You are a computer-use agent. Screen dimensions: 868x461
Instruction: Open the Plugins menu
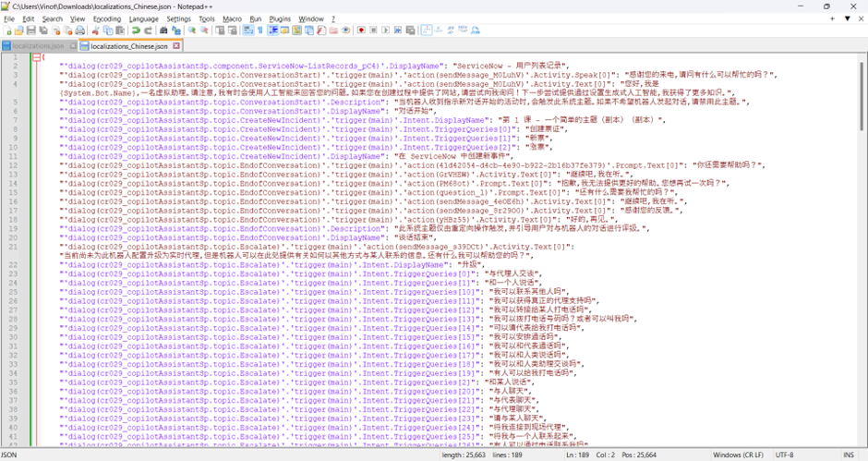pos(280,18)
